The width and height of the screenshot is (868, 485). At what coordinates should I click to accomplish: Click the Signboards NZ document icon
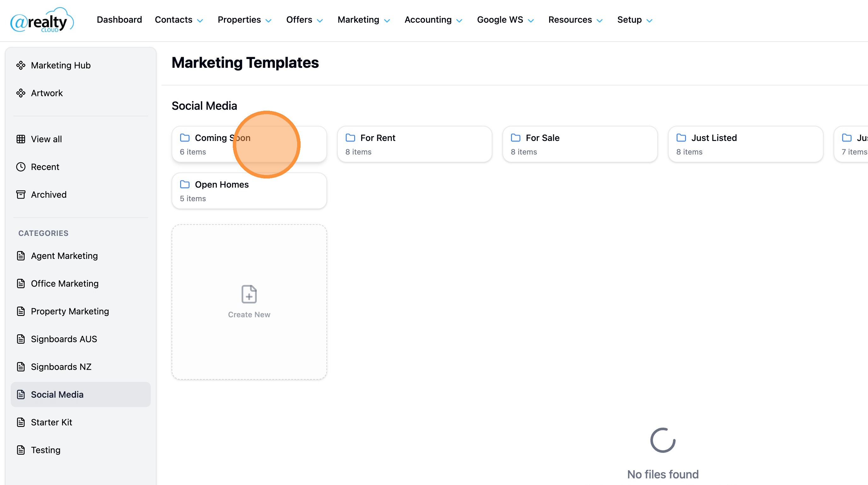[x=21, y=367]
